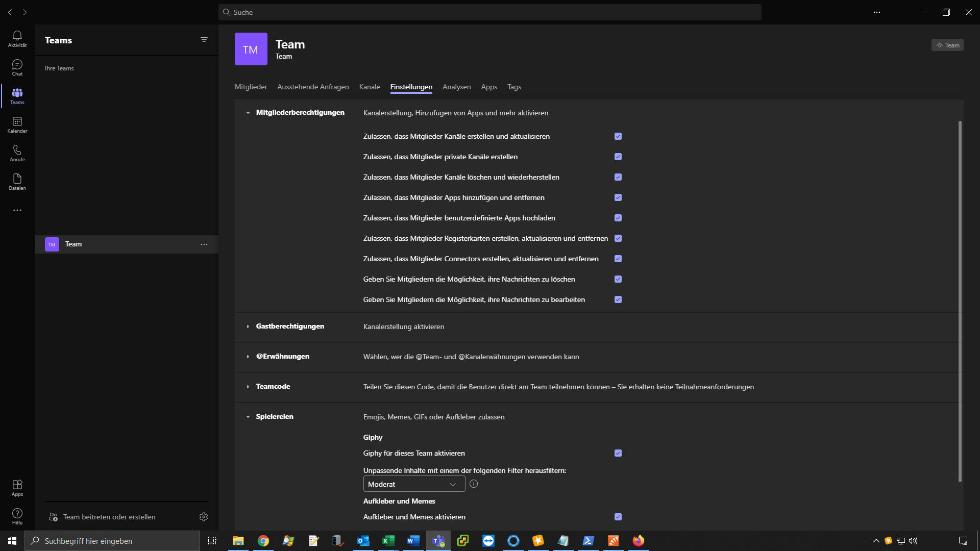Screen dimensions: 980x551
Task: Open the title bar settings ellipsis menu
Action: pos(877,12)
